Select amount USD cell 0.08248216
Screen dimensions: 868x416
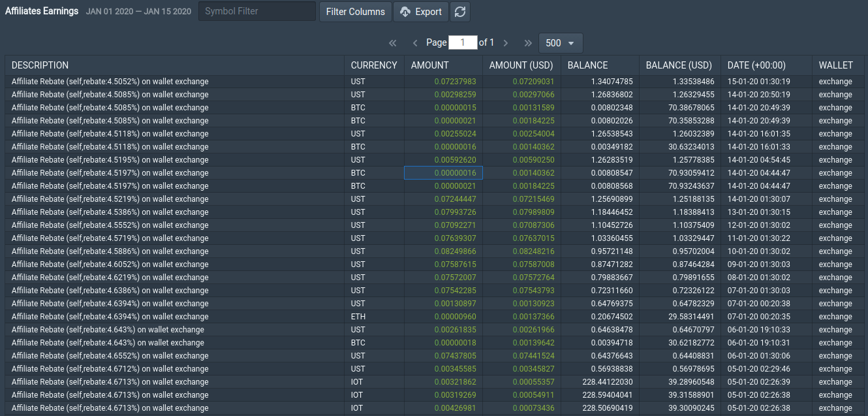tap(522, 251)
